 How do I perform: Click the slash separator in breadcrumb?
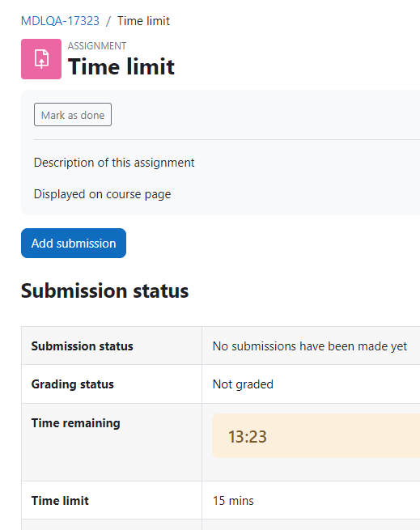(x=108, y=21)
